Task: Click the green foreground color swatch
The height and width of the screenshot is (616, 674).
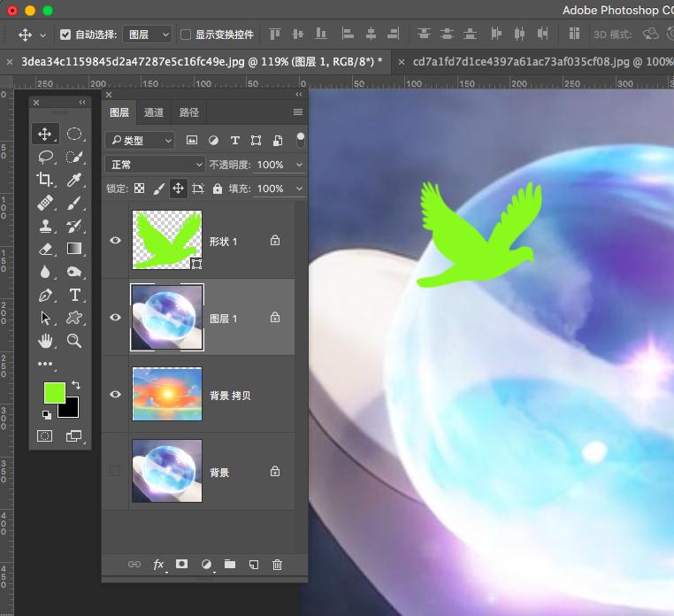Action: (x=54, y=392)
